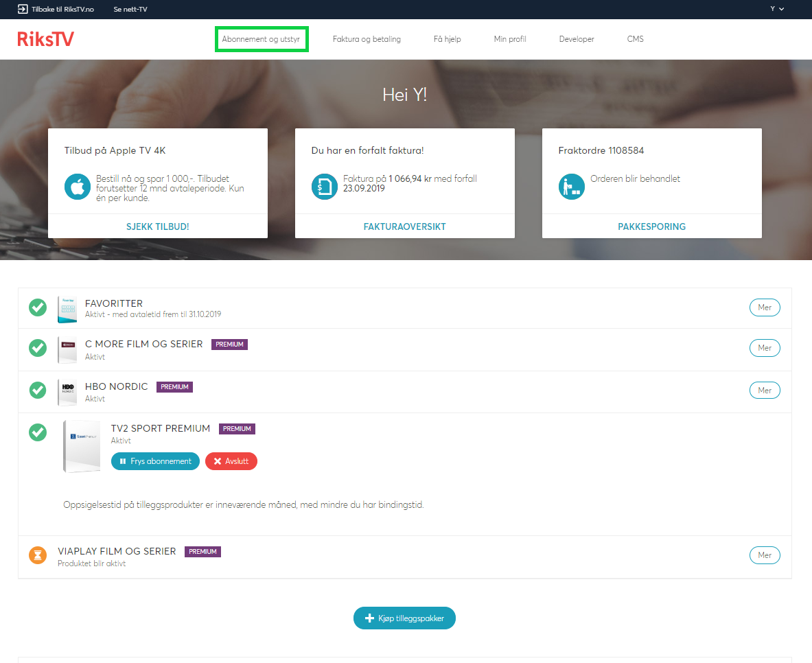Expand C MORE FILM OG SERIER via Mer
Image resolution: width=812 pixels, height=663 pixels.
click(x=765, y=347)
